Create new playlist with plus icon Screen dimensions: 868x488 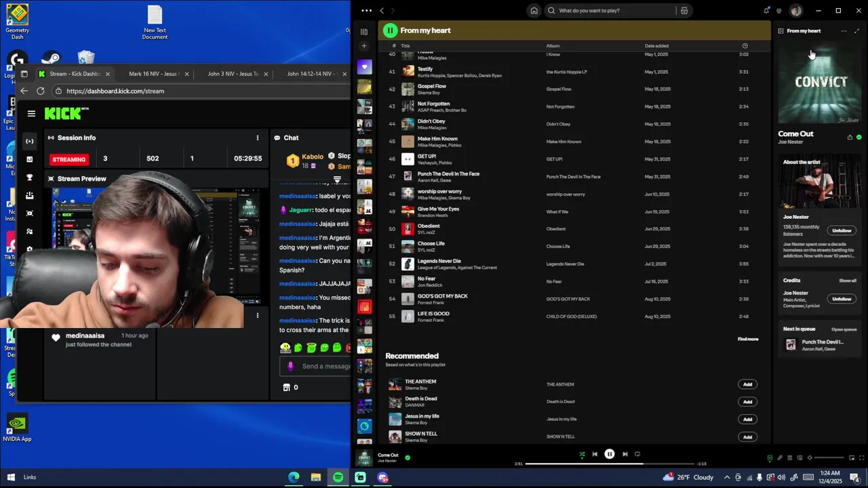(x=364, y=46)
